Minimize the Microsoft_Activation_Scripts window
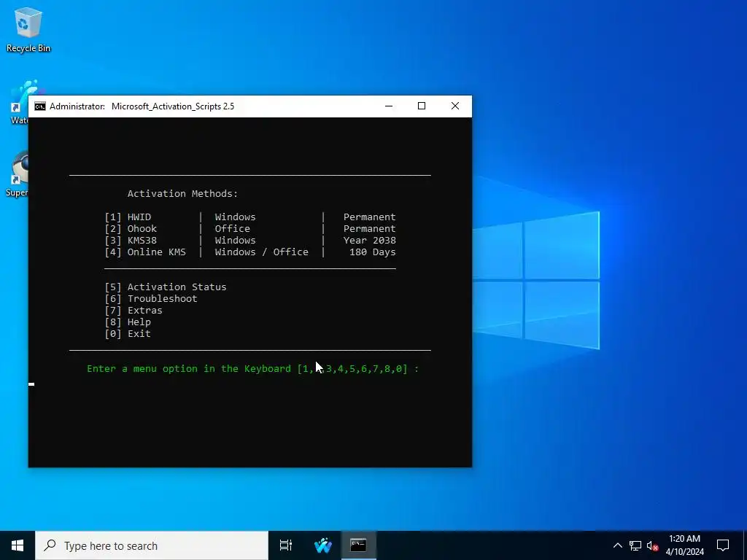 [x=389, y=106]
